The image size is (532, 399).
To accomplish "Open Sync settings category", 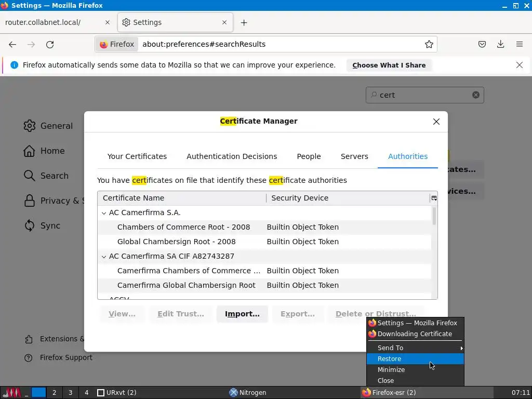I will (x=42, y=225).
